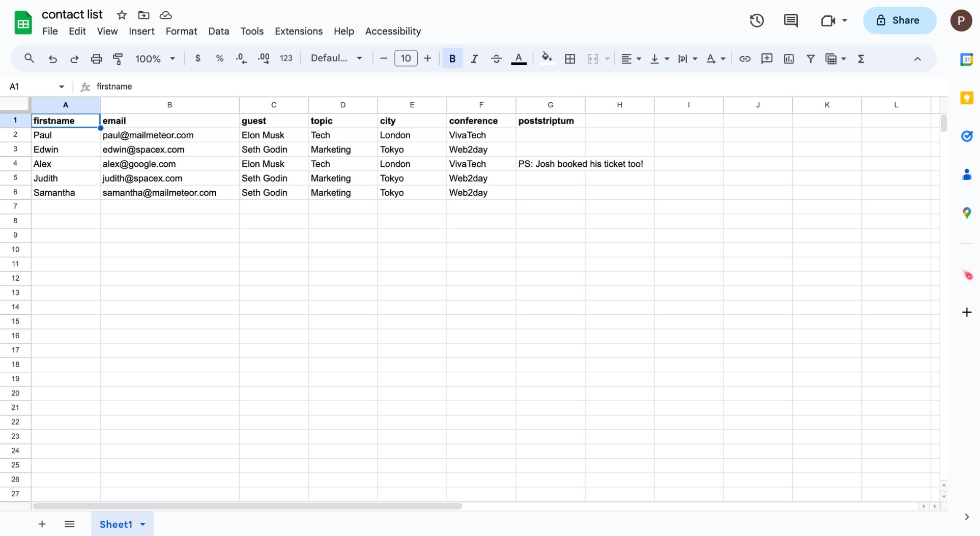Image resolution: width=980 pixels, height=536 pixels.
Task: Click the Share button
Action: (899, 20)
